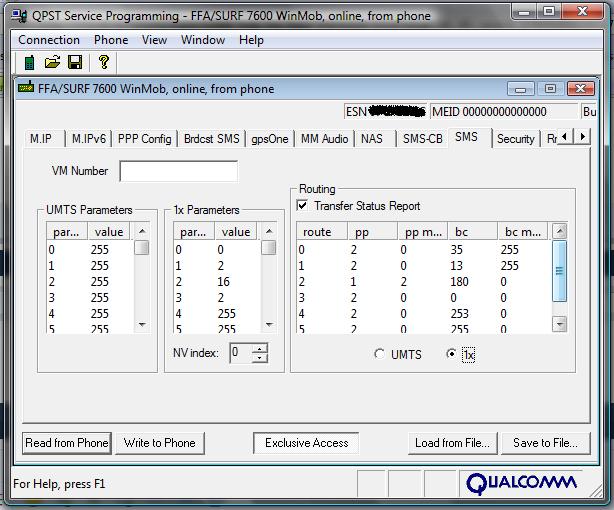Image resolution: width=614 pixels, height=510 pixels.
Task: Open the Window menu
Action: pyautogui.click(x=203, y=40)
